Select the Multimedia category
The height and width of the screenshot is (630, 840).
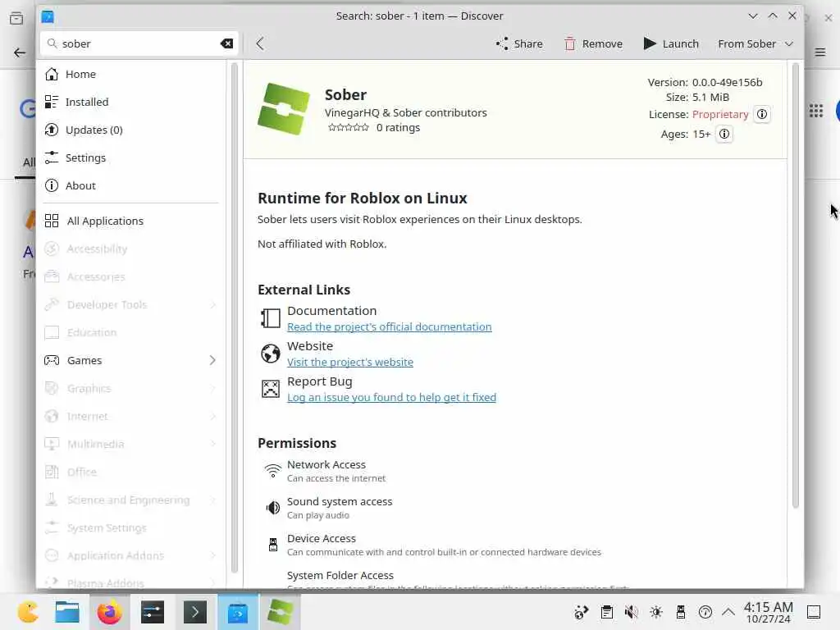(x=130, y=444)
